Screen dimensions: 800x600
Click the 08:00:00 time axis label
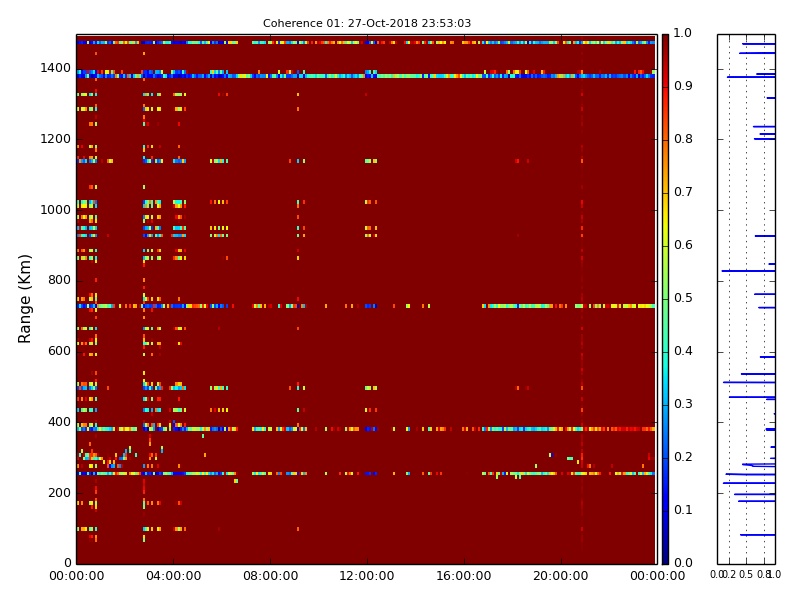(x=270, y=576)
